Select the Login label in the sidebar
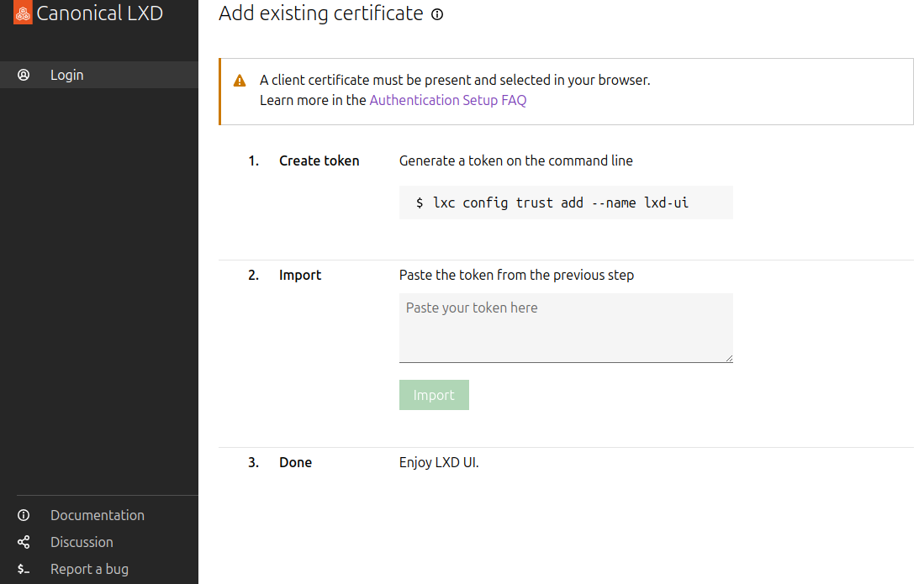Viewport: 924px width, 584px height. (x=66, y=75)
